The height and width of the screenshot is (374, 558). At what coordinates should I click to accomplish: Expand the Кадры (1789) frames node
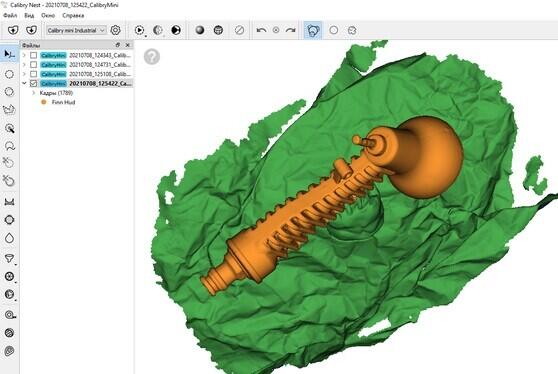click(33, 93)
